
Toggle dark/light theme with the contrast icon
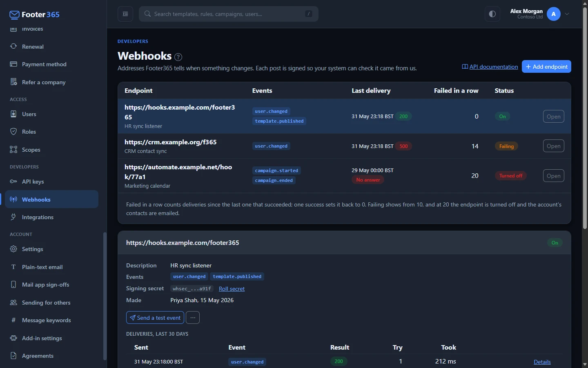[492, 14]
